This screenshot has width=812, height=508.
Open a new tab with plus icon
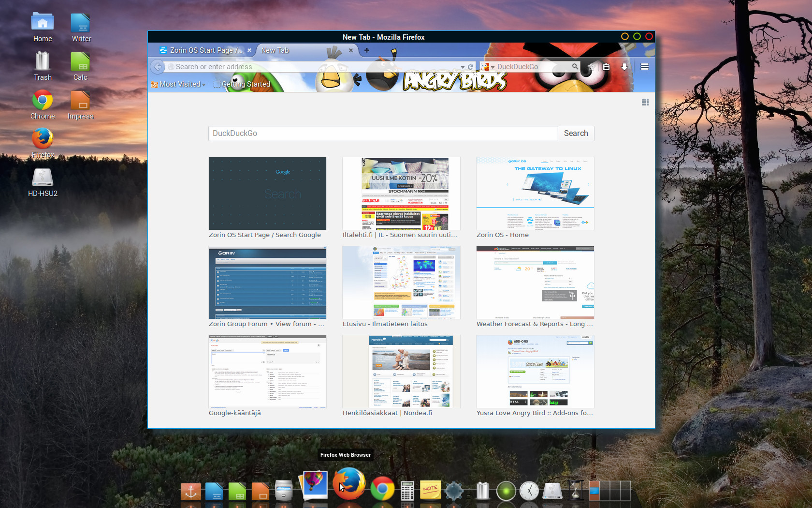pos(367,50)
